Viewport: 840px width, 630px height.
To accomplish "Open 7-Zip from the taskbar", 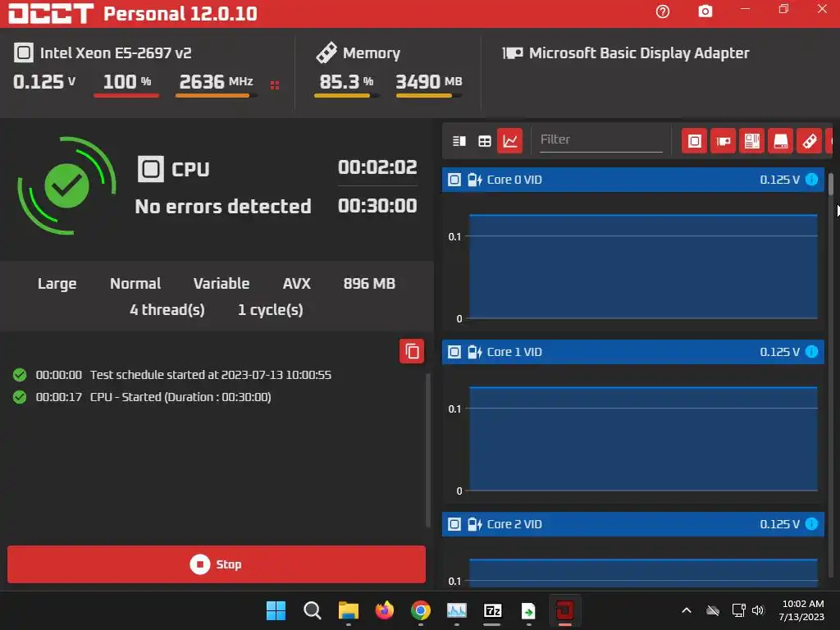I will pyautogui.click(x=492, y=610).
